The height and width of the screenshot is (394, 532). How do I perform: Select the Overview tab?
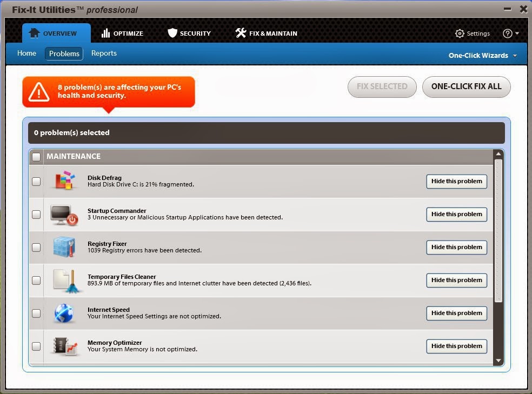click(x=56, y=33)
